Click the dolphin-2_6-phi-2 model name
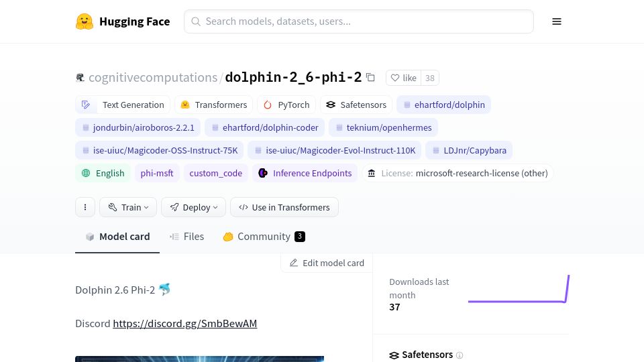 (293, 77)
